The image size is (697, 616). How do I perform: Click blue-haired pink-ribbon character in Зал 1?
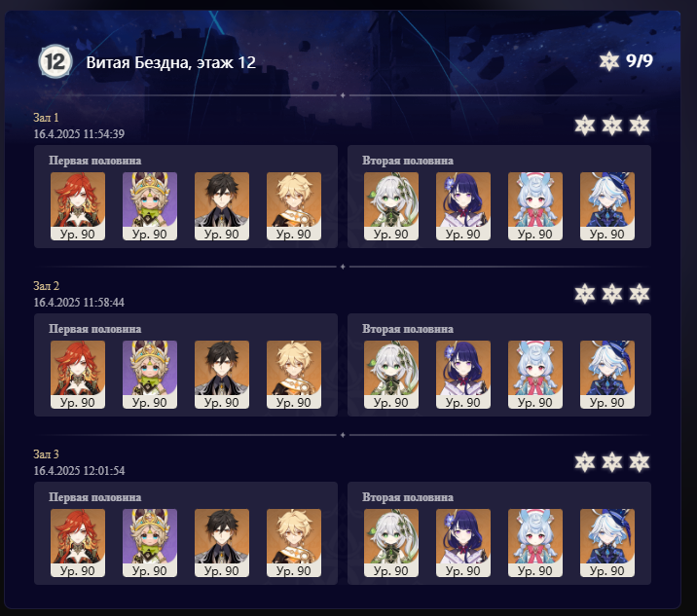(x=535, y=206)
